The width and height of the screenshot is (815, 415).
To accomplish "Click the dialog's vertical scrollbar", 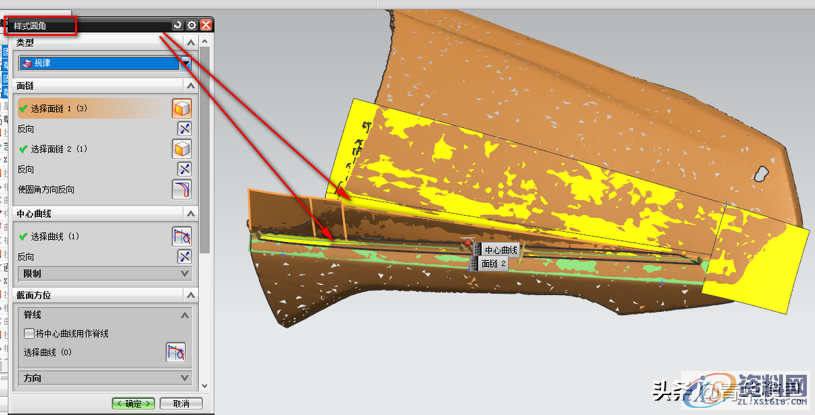I will tap(205, 150).
